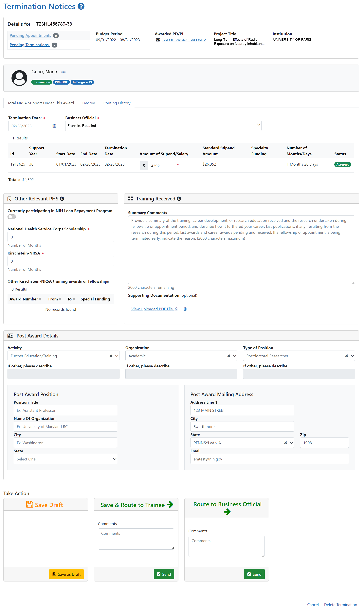This screenshot has width=364, height=610.
Task: Click the Summary Comments text area
Action: point(242,250)
